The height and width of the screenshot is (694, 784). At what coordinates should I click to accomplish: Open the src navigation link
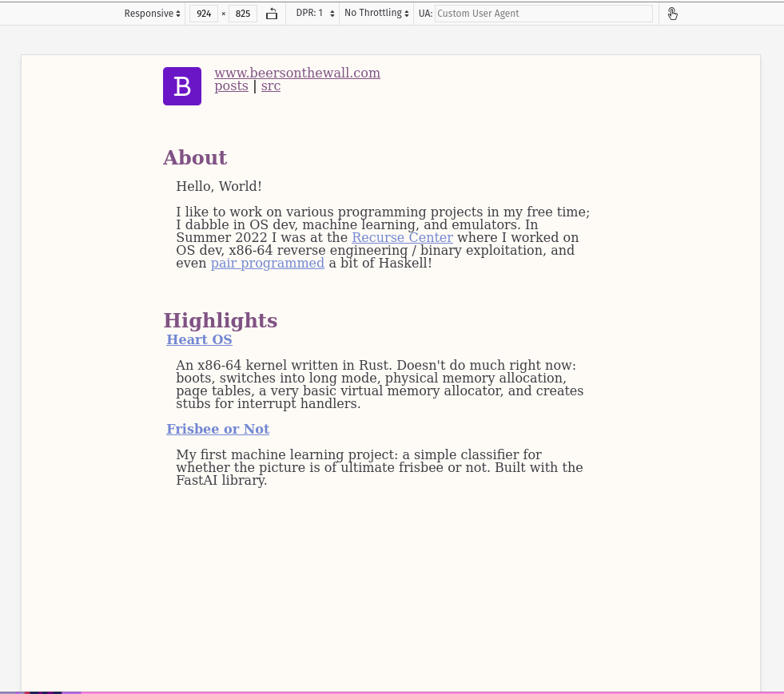270,85
